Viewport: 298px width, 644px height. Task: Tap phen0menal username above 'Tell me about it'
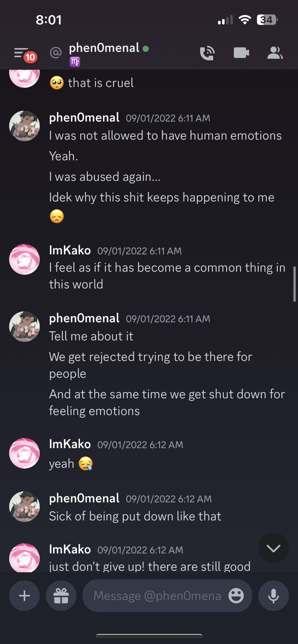pos(84,318)
